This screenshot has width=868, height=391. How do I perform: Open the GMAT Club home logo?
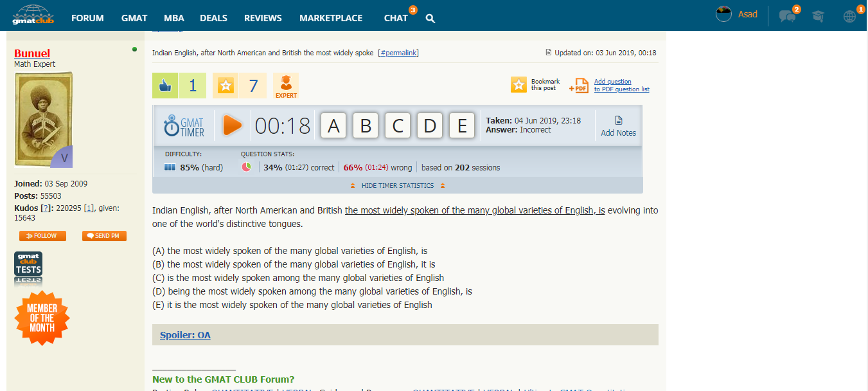33,15
